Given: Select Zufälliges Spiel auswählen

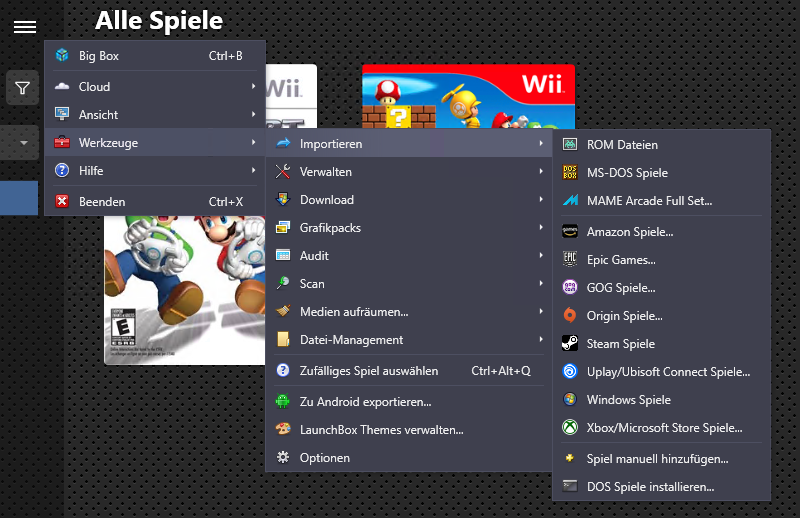Looking at the screenshot, I should (368, 371).
